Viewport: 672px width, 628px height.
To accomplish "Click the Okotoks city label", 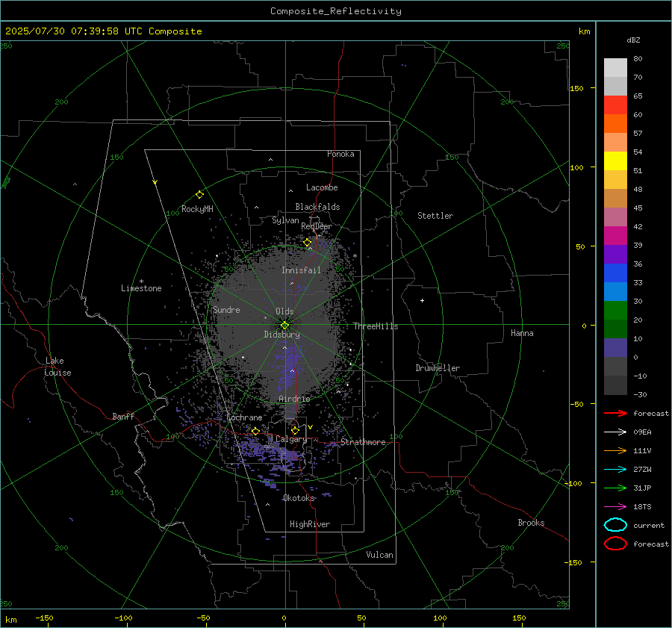I will [x=299, y=498].
